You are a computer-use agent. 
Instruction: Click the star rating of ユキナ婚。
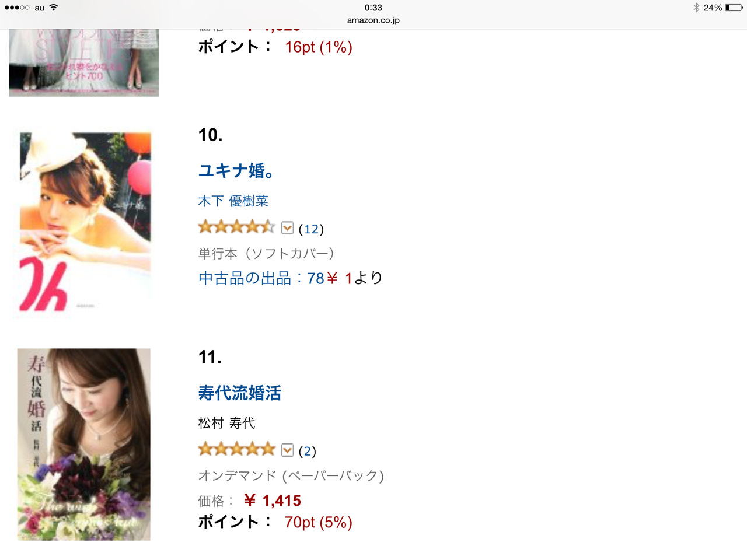pos(236,227)
